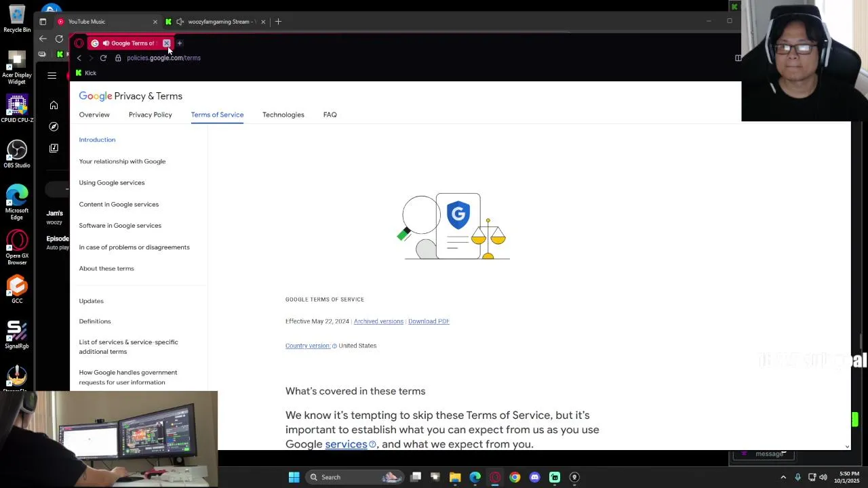Click the policies.google.com/terms address bar

(x=163, y=58)
